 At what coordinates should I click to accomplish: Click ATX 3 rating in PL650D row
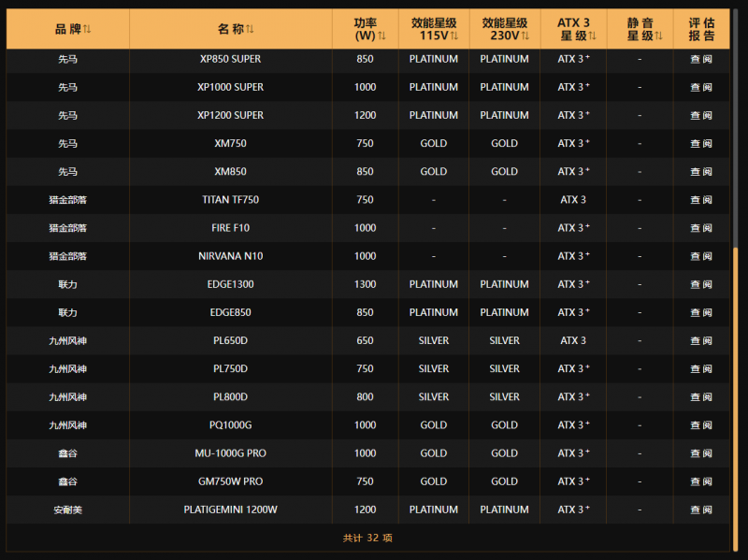click(573, 340)
